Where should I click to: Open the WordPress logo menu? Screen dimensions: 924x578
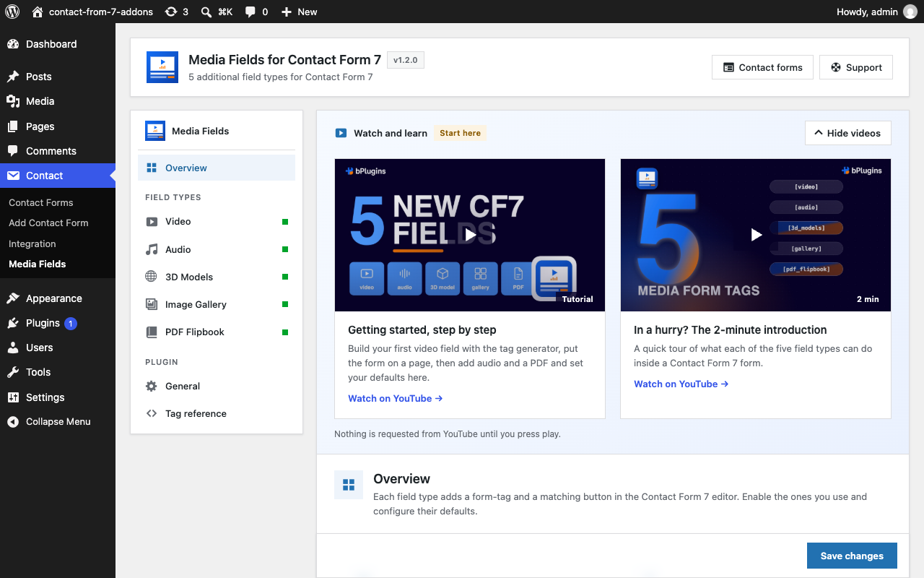point(12,12)
